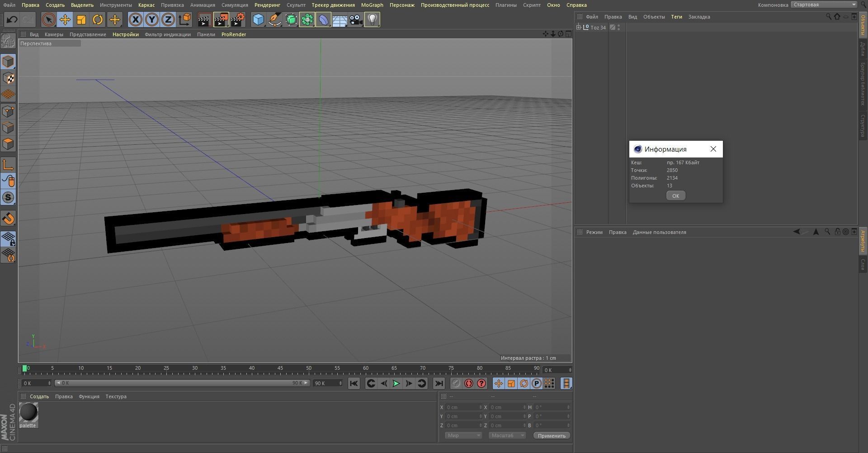The image size is (868, 453).
Task: Select the Scale tool in top toolbar
Action: click(x=81, y=19)
